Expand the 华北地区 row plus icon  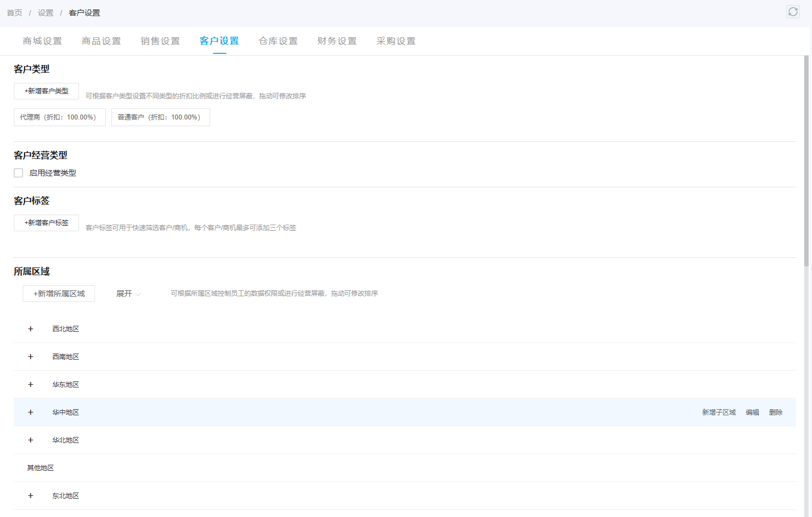pyautogui.click(x=31, y=440)
